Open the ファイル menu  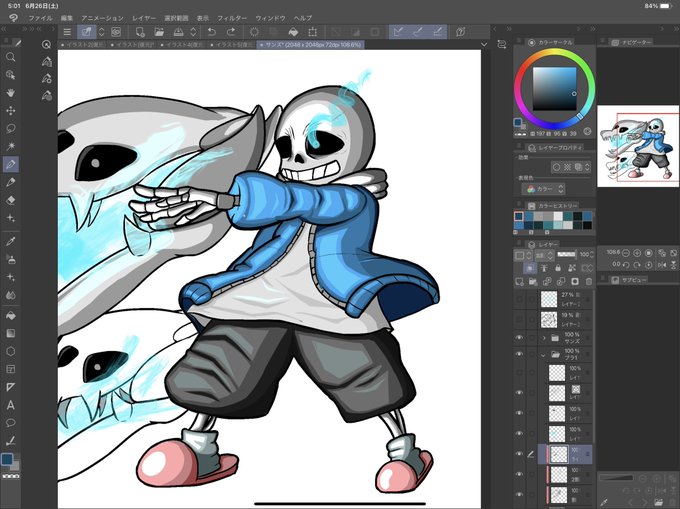pyautogui.click(x=40, y=18)
